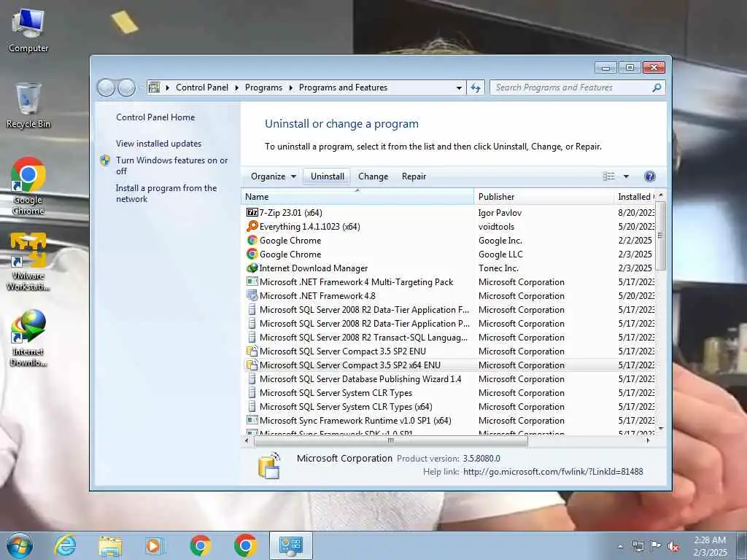
Task: Open Turn Windows features on or off
Action: pyautogui.click(x=172, y=166)
